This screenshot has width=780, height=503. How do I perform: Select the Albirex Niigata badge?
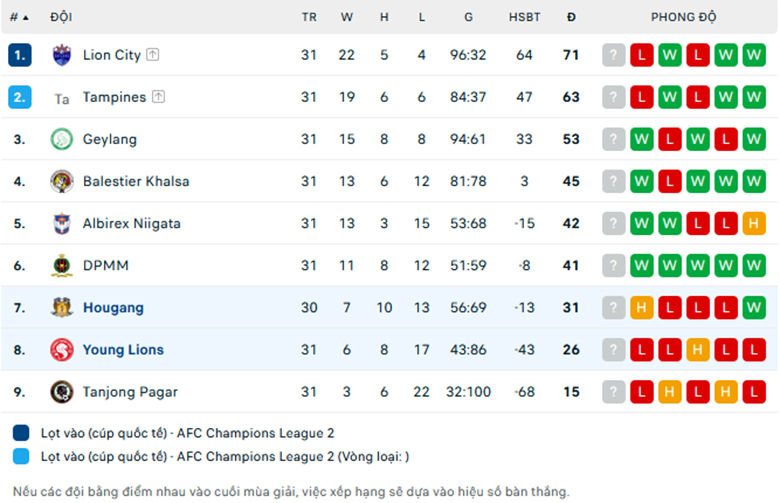[x=62, y=223]
